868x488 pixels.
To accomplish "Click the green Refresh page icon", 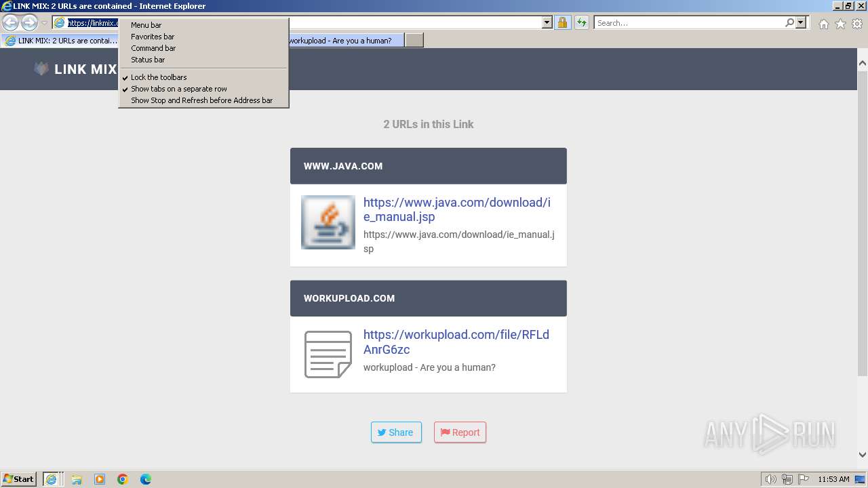I will 582,23.
